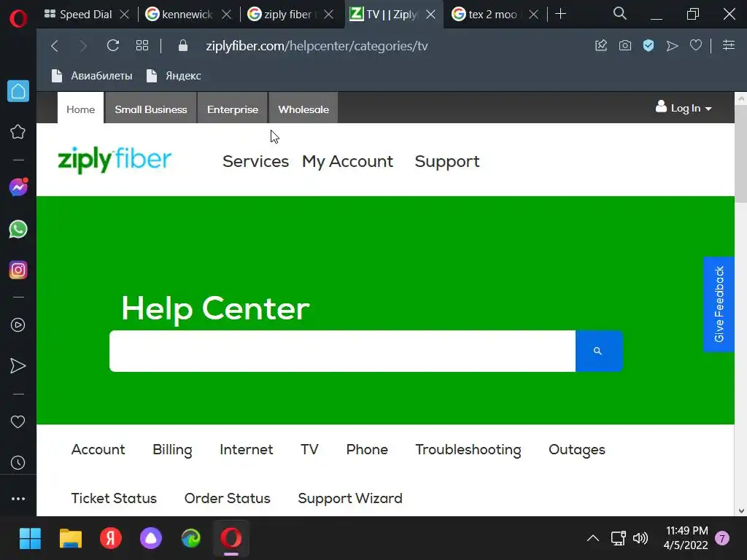This screenshot has width=747, height=560.
Task: Open the ad blocker shield icon
Action: pos(649,45)
